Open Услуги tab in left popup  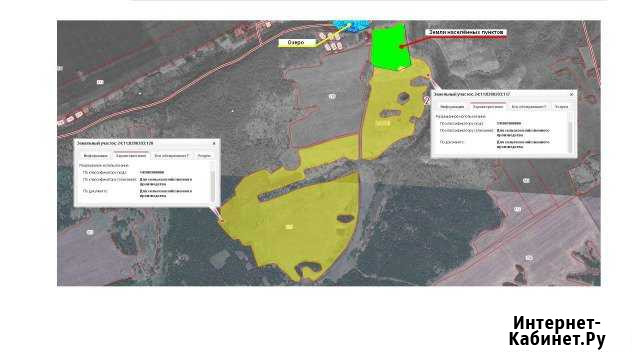pos(204,156)
